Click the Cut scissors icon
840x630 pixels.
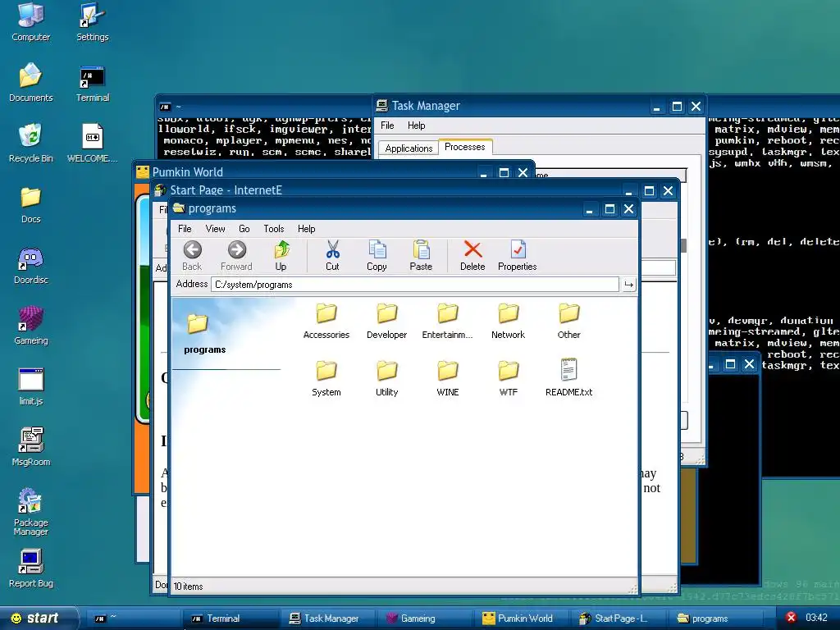coord(332,256)
